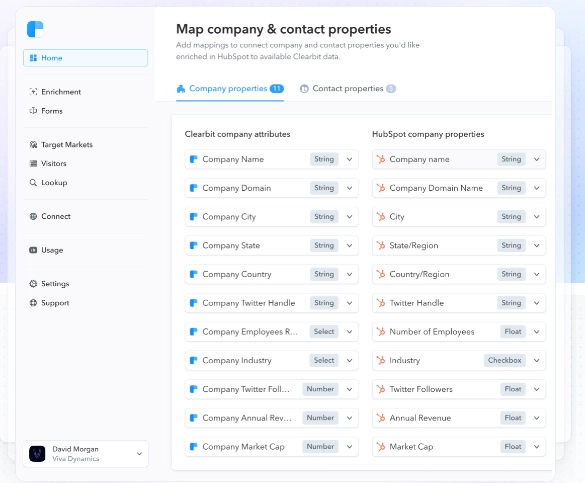Expand the Clearbit Company State dropdown

click(350, 245)
